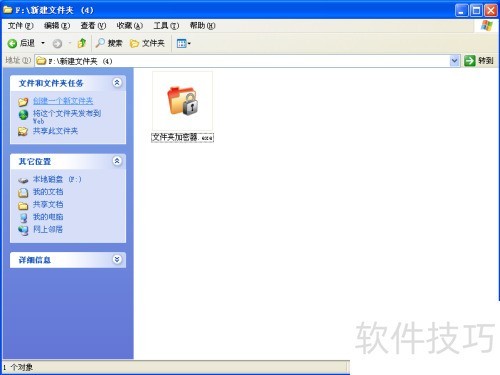Open My Network Places (网上邻居) link
This screenshot has height=375, width=500.
tap(48, 229)
